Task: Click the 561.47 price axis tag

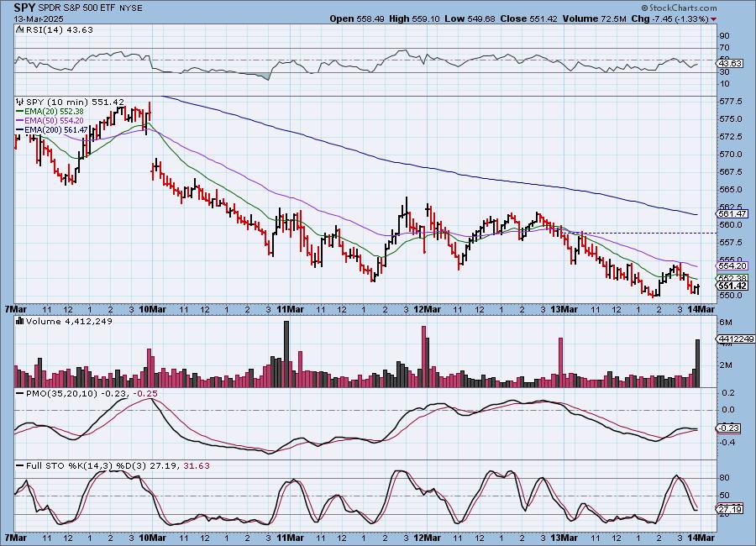Action: click(732, 213)
